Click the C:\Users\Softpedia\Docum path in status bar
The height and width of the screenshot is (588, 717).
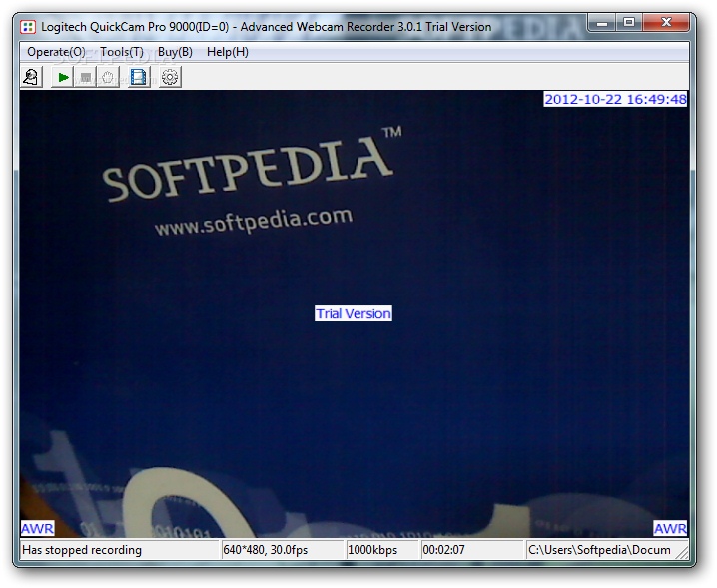coord(599,550)
